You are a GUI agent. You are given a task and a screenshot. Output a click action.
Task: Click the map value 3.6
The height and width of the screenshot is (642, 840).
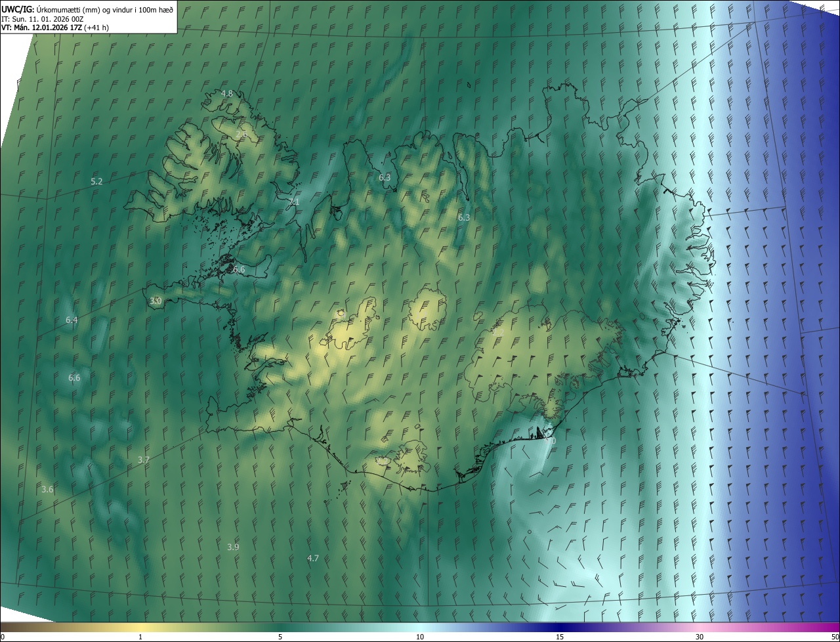pyautogui.click(x=47, y=490)
